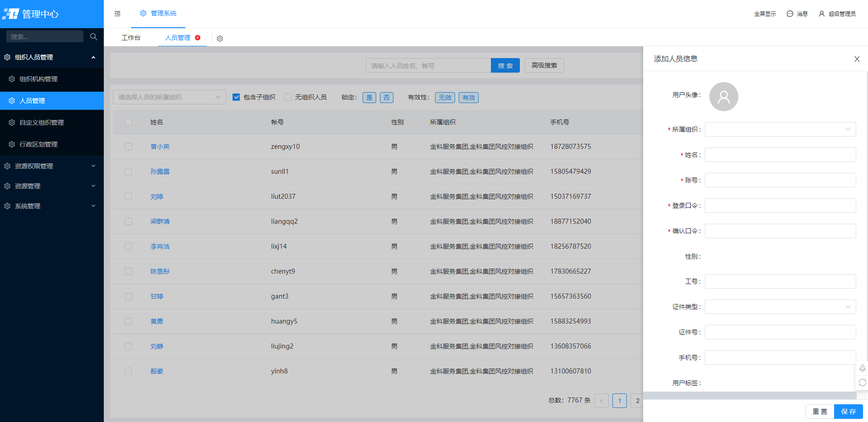Viewport: 868px width, 422px height.
Task: Focus the 工号 input field
Action: coord(780,281)
